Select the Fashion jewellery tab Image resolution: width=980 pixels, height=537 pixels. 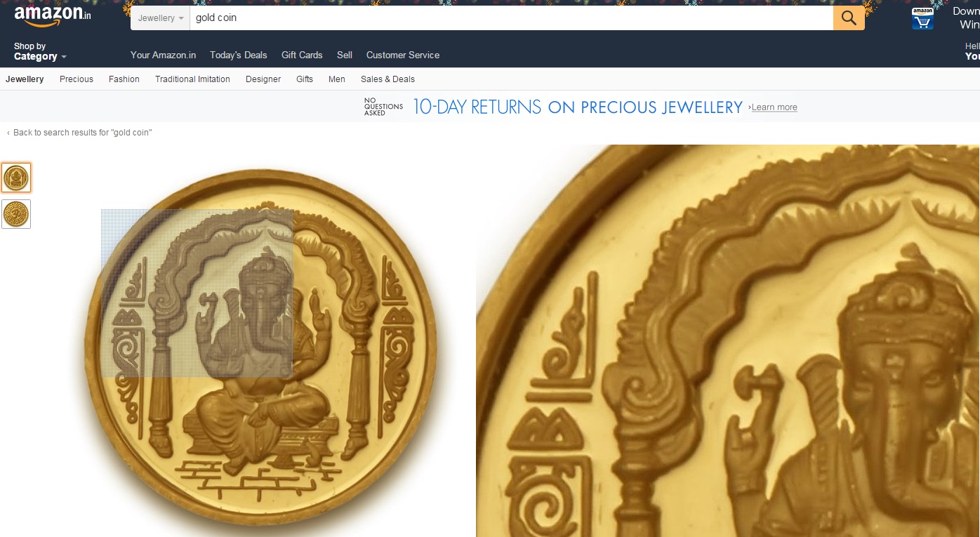click(124, 79)
